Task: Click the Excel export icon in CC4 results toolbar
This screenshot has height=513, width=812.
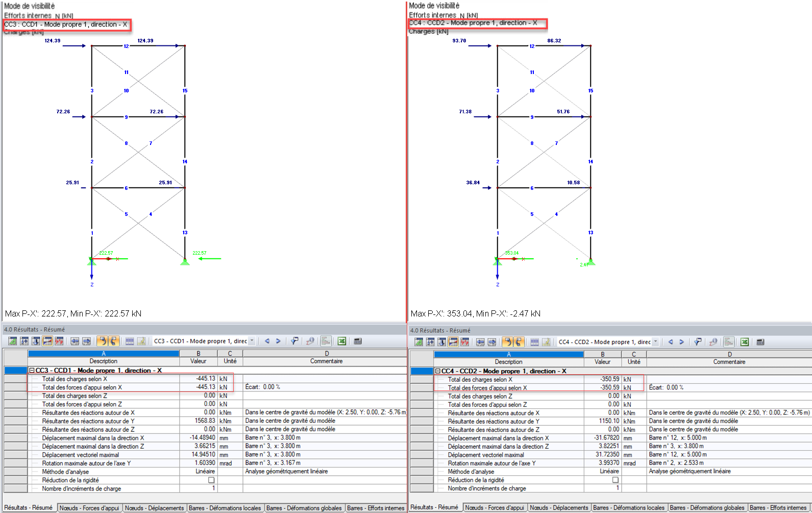Action: click(x=745, y=342)
